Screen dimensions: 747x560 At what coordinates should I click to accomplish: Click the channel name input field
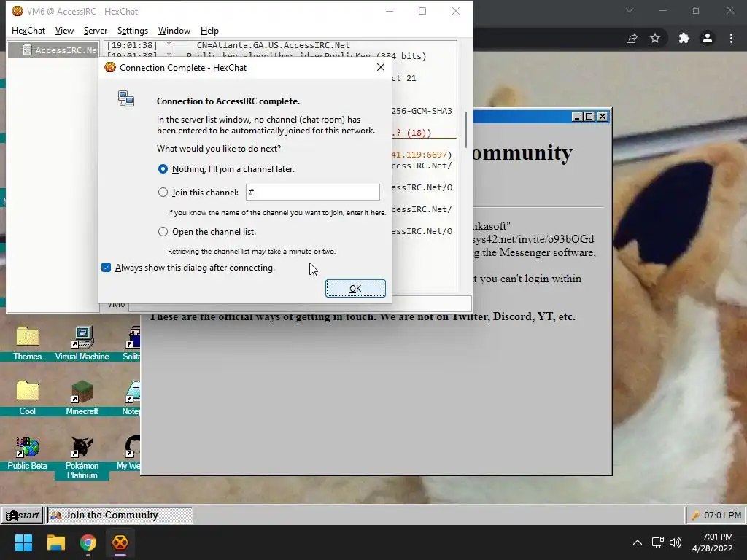coord(312,192)
